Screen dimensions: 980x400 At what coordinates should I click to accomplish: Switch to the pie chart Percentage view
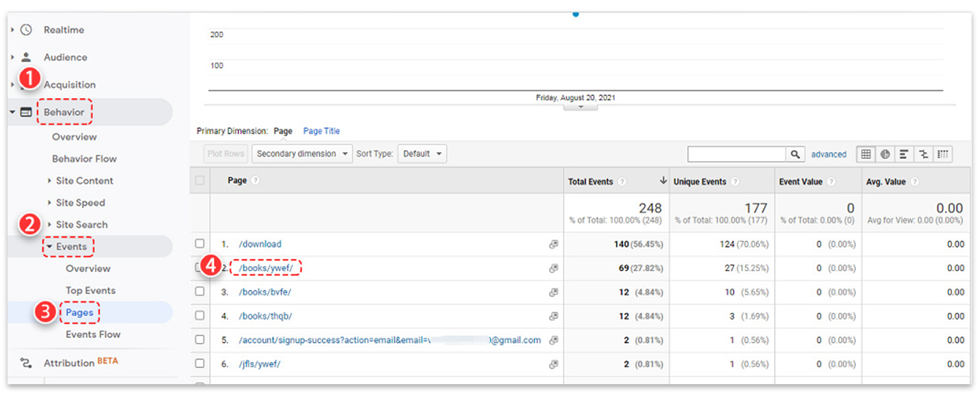[x=885, y=154]
